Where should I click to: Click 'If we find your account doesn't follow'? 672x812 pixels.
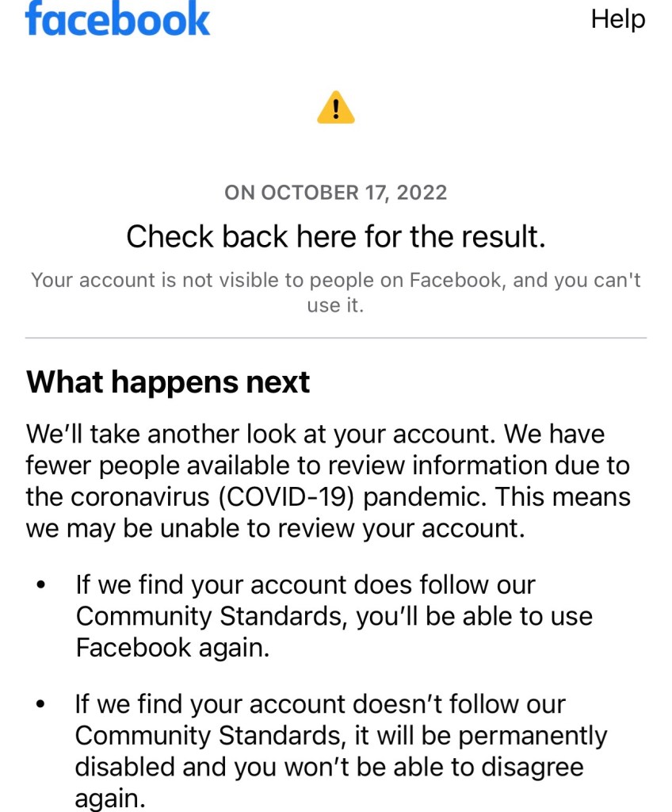coord(320,704)
